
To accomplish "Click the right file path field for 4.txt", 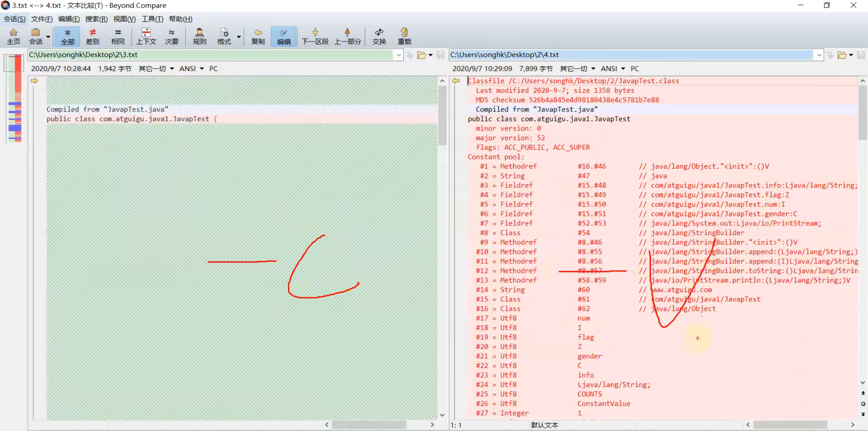I will click(x=632, y=55).
